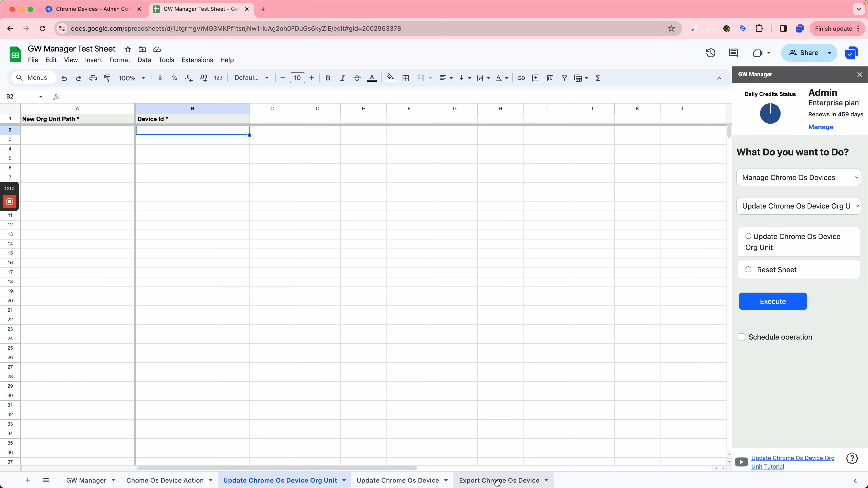The width and height of the screenshot is (868, 488).
Task: Expand the Share options dropdown arrow
Action: click(x=830, y=53)
